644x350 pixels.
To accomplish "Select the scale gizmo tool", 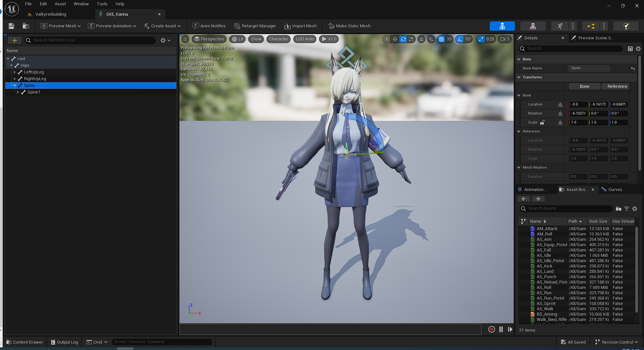I will point(411,39).
